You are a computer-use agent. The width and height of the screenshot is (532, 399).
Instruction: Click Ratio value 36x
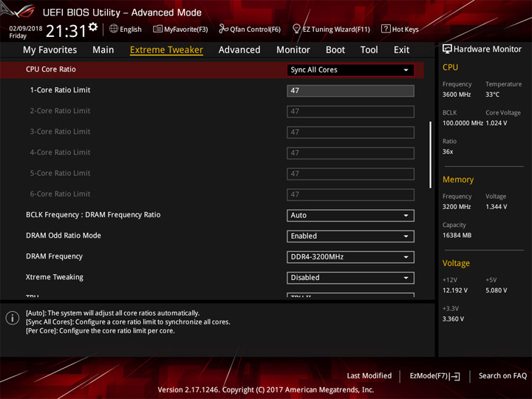pos(448,151)
